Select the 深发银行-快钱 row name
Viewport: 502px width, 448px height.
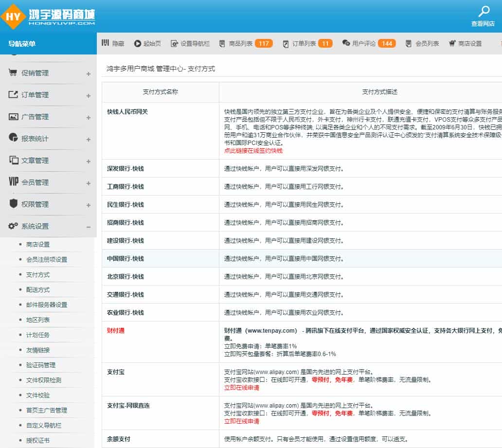125,168
